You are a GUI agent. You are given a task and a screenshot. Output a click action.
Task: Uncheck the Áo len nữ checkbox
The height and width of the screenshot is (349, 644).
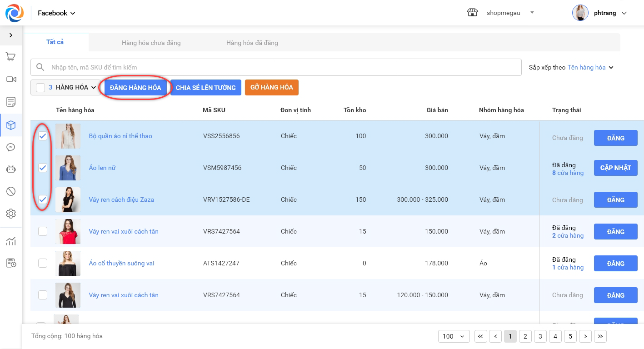(43, 168)
